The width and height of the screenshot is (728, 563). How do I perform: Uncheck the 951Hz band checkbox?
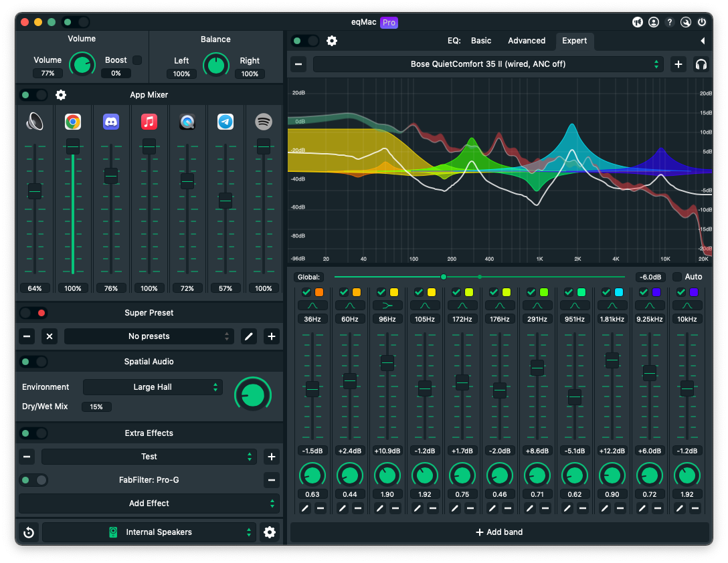(x=568, y=292)
